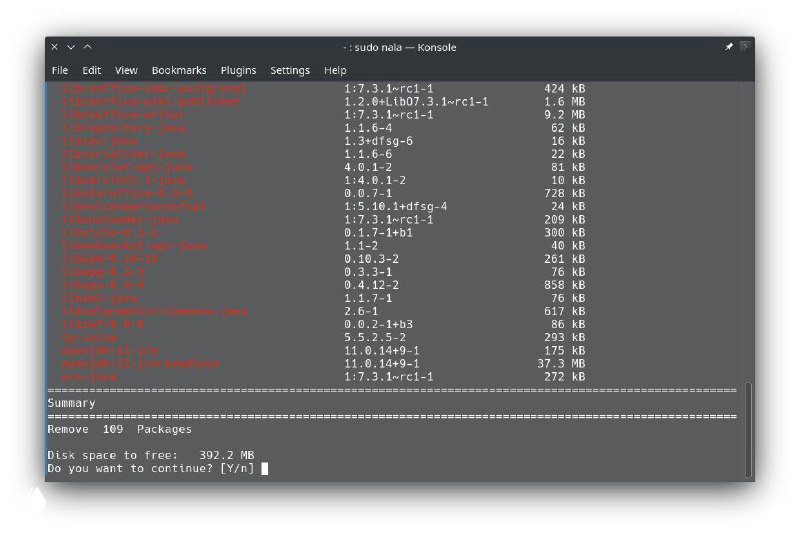Open the Bookmarks menu
The image size is (800, 535).
point(179,70)
